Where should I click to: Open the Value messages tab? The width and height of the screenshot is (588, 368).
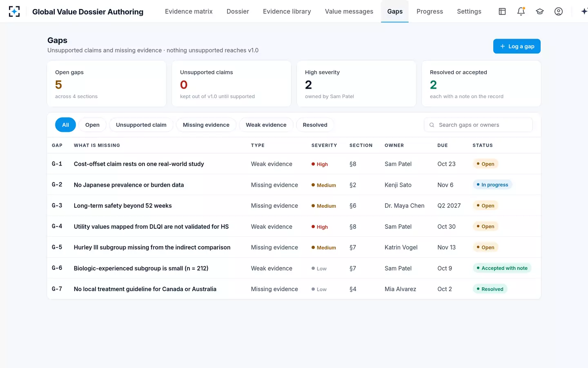coord(349,11)
